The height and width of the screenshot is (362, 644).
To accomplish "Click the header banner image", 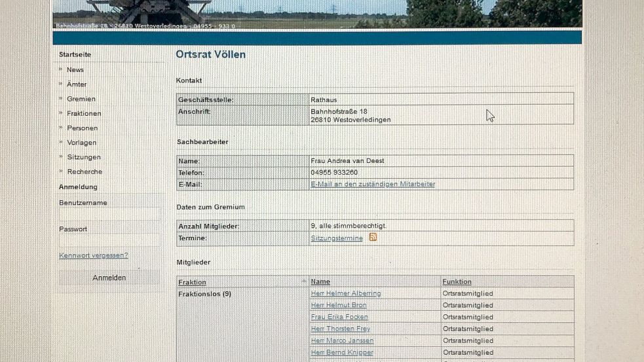I will (x=317, y=14).
